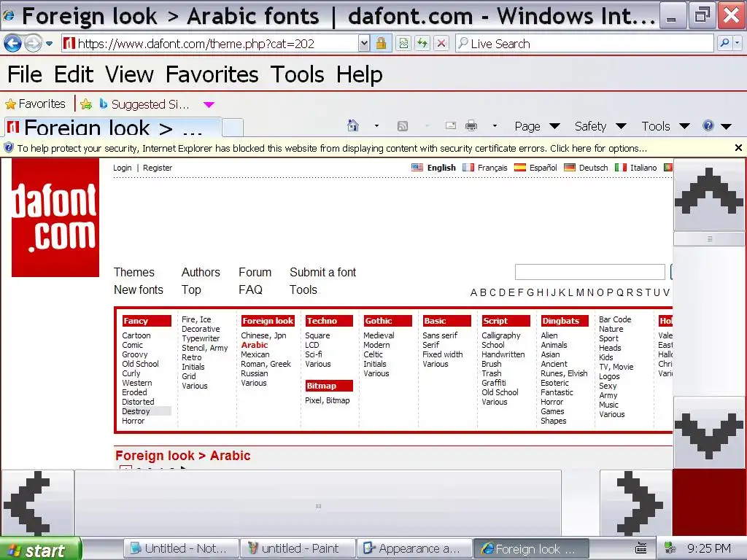Open the Favorites star button
This screenshot has height=560, width=747.
[x=35, y=104]
